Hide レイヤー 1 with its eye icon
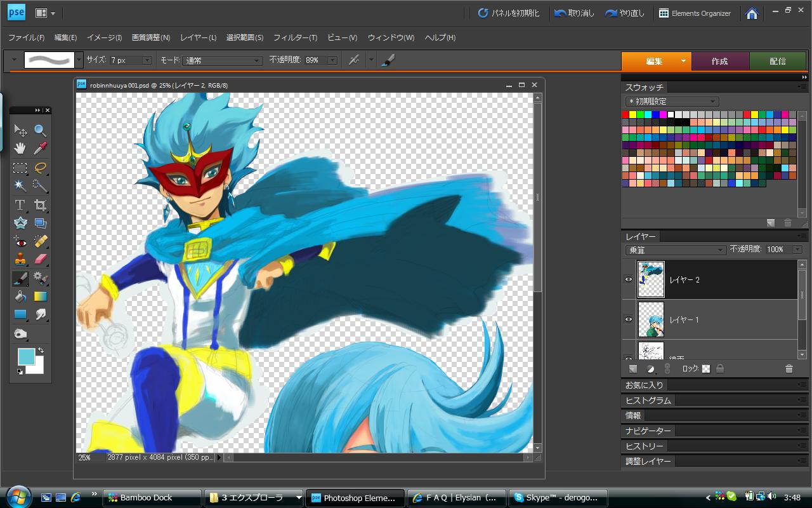The image size is (812, 508). [x=629, y=319]
